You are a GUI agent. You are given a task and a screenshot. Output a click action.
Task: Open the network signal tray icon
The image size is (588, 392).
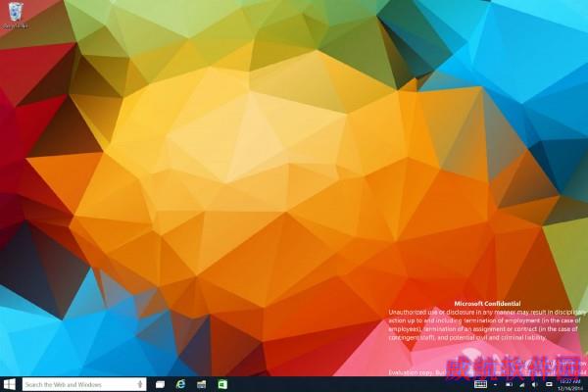click(522, 385)
